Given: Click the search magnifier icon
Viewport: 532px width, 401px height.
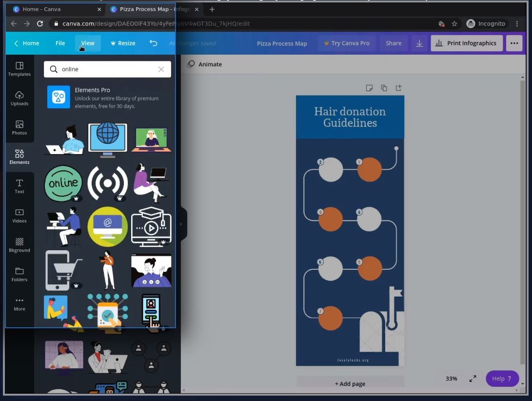Looking at the screenshot, I should (x=54, y=69).
